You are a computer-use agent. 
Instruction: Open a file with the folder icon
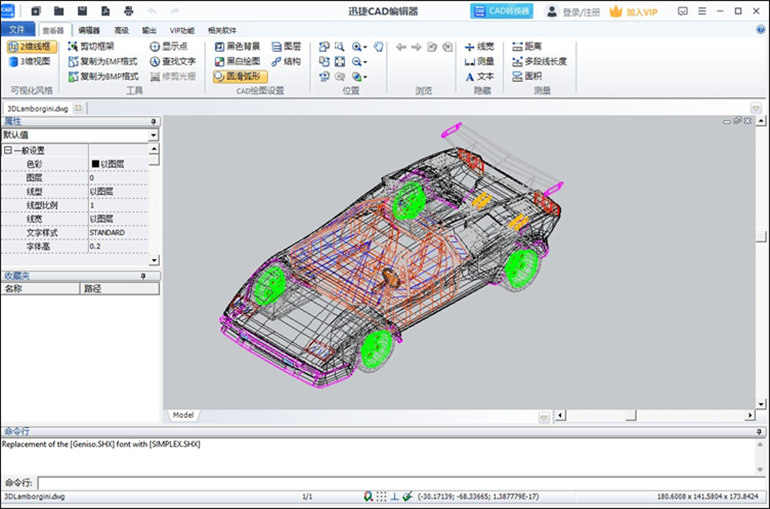click(x=59, y=11)
